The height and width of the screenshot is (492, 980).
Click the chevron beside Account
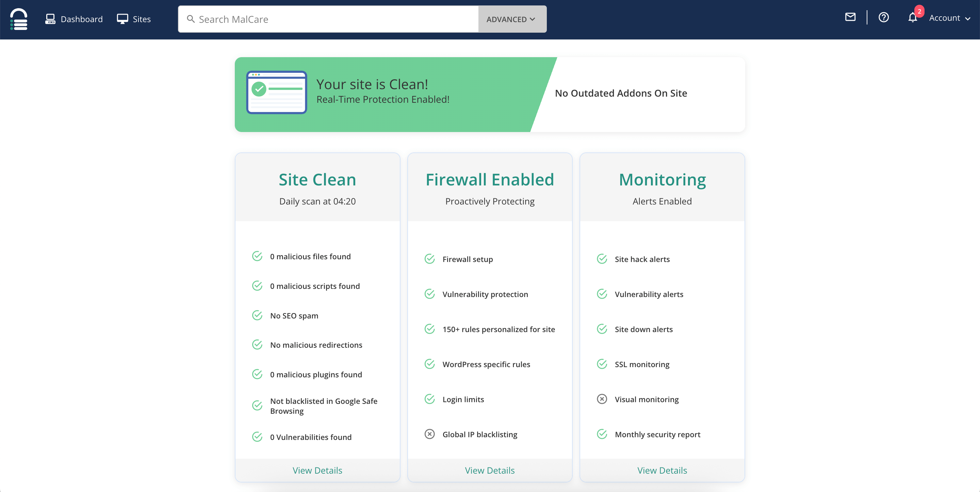click(968, 19)
